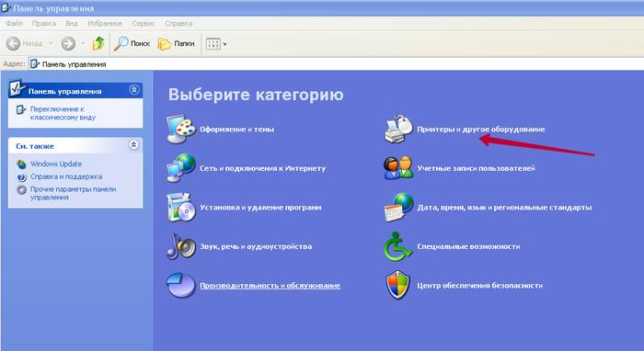Viewport: 644px width, 351px height.
Task: Click the Help and support question icon
Action: (x=21, y=176)
